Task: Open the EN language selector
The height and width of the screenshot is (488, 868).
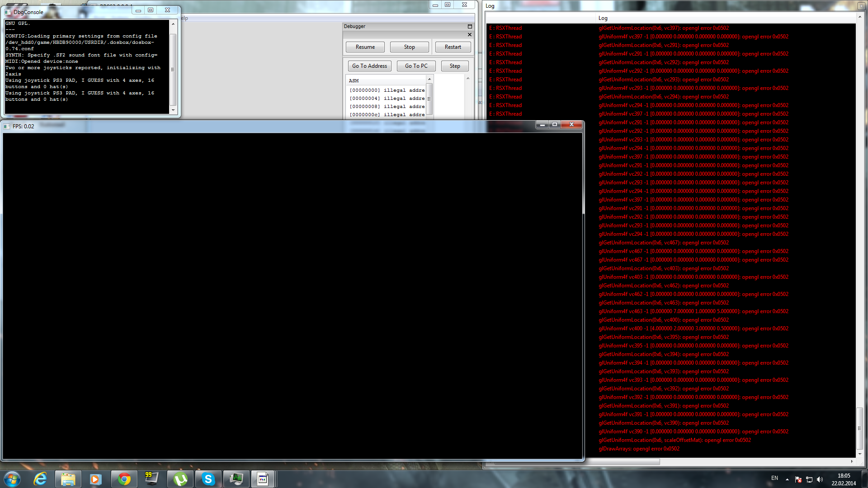Action: (x=774, y=478)
